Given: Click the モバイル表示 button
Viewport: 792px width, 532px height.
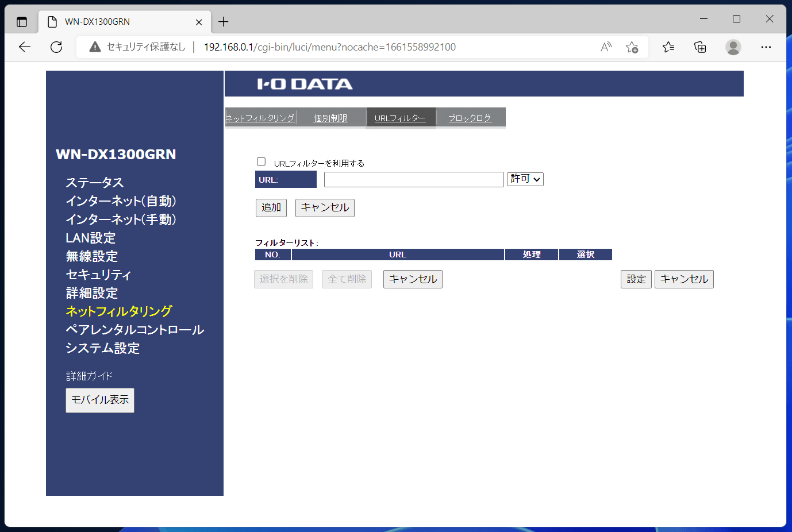Looking at the screenshot, I should [100, 400].
